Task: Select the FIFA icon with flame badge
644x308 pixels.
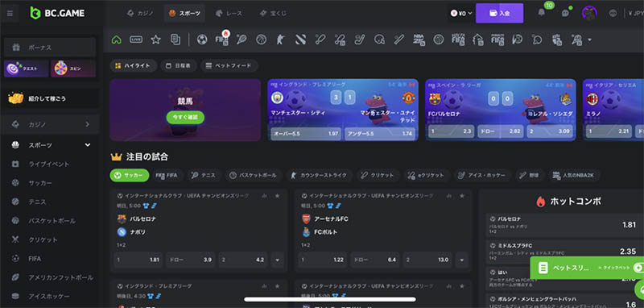Action: pos(222,39)
